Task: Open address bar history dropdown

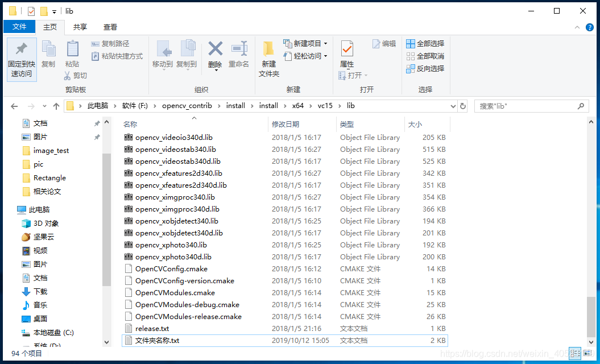Action: [453, 106]
